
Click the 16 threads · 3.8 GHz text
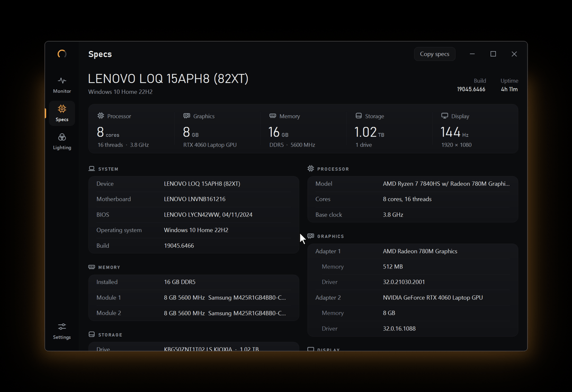pos(123,145)
